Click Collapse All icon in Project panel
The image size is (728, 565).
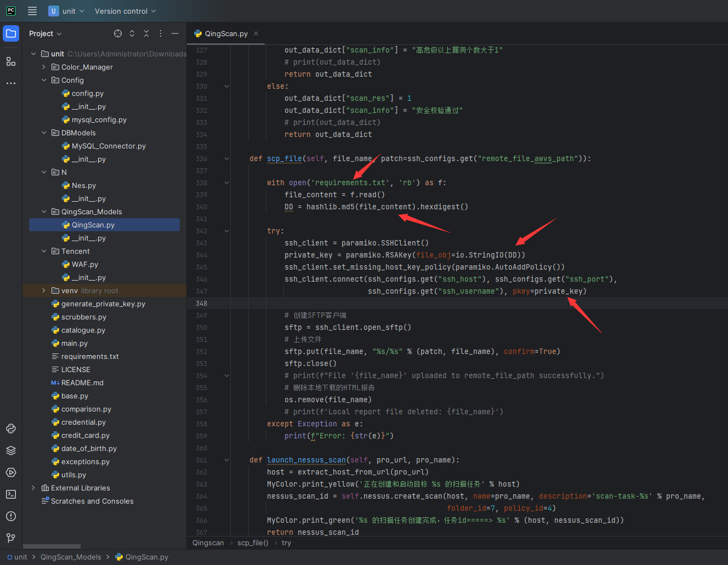click(146, 33)
